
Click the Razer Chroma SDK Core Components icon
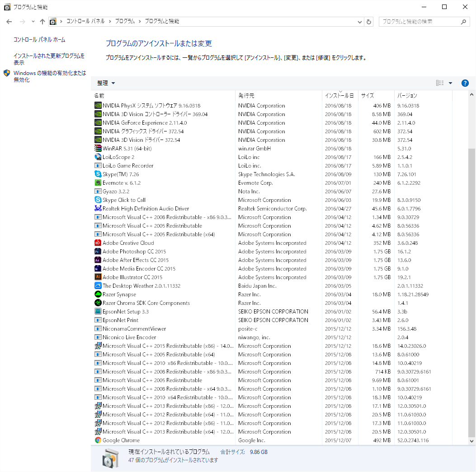(x=98, y=303)
